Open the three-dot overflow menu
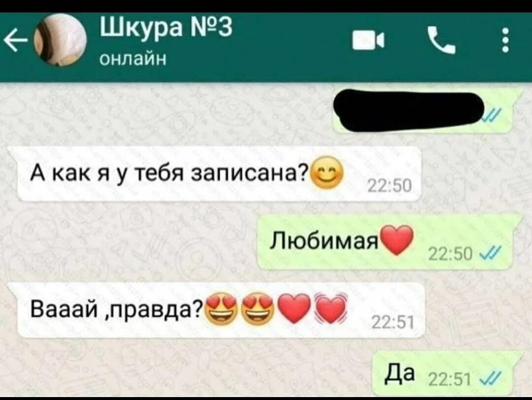 [x=505, y=40]
